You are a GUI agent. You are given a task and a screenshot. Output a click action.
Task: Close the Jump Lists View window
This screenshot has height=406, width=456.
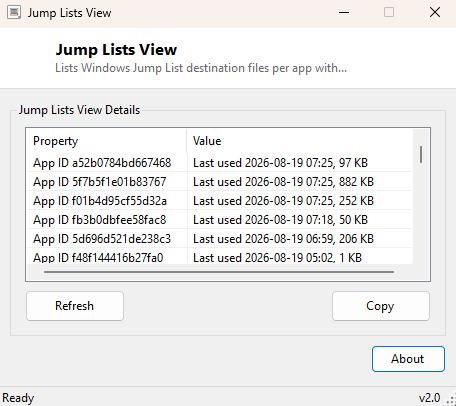pos(435,13)
